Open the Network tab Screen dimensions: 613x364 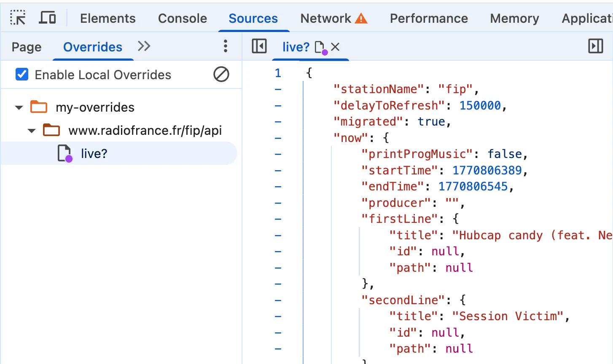pyautogui.click(x=325, y=18)
